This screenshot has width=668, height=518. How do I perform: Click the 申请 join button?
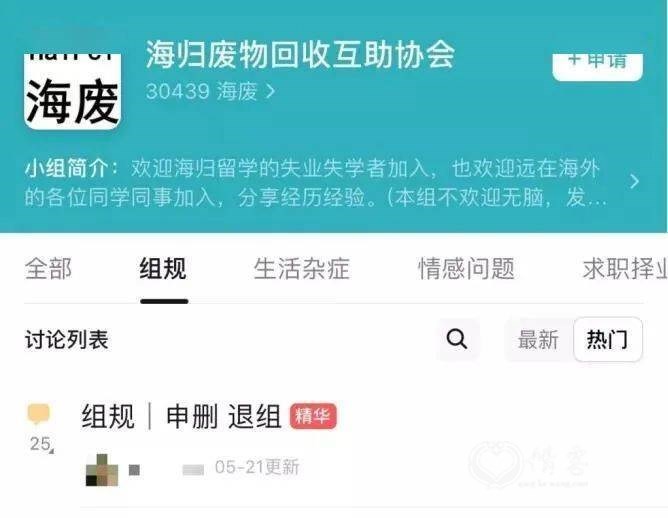point(598,65)
